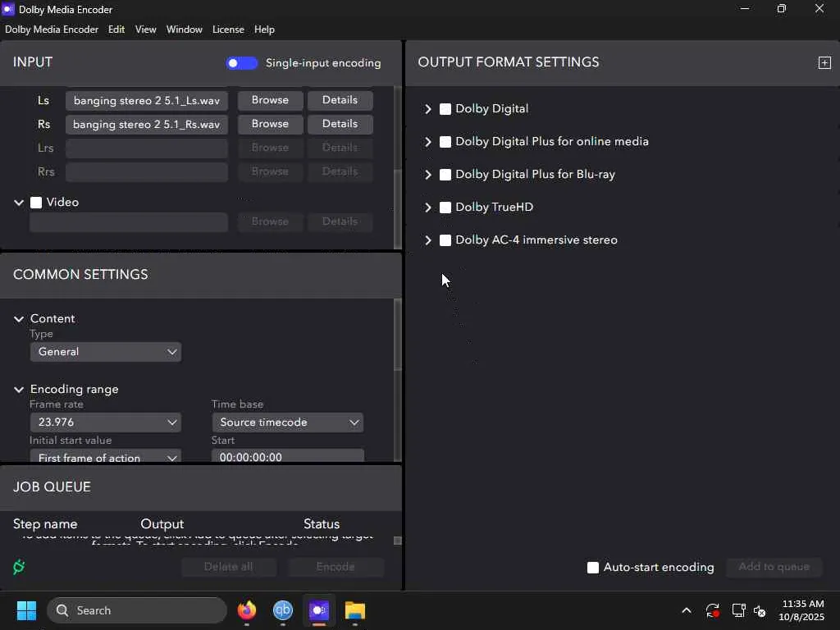This screenshot has height=630, width=840.
Task: Open Firefox from the taskbar
Action: [x=246, y=610]
